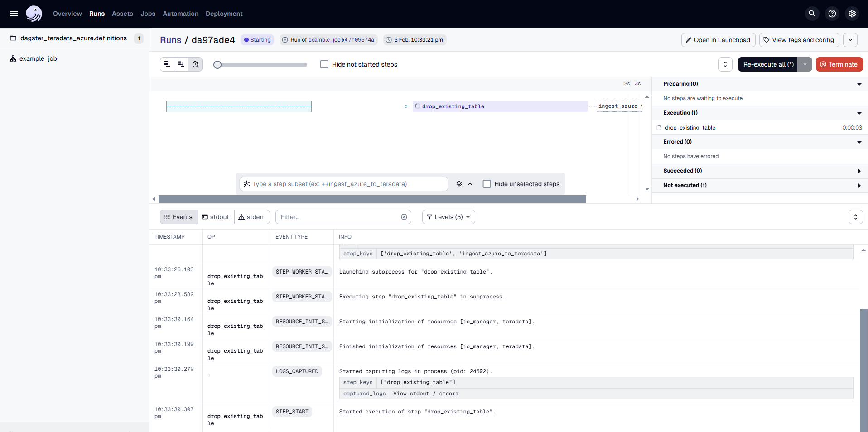Click the gantt horizontal scrollbar
The height and width of the screenshot is (432, 868).
coord(372,199)
